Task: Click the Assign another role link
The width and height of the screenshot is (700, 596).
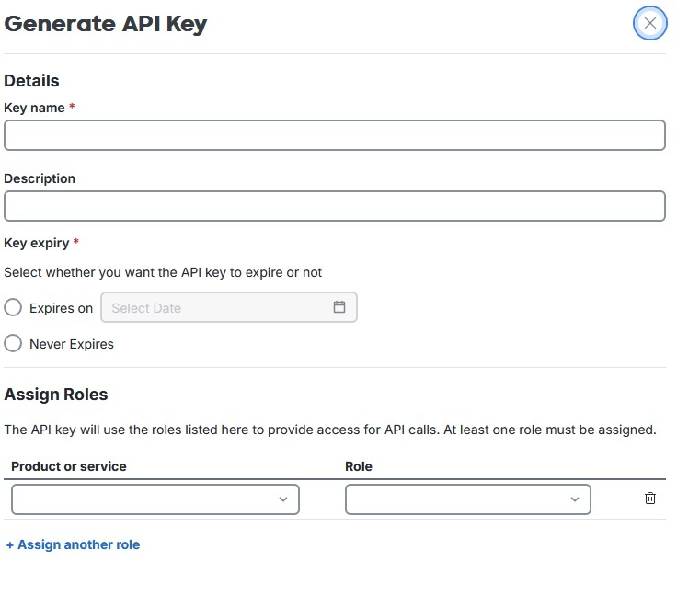Action: [x=74, y=544]
